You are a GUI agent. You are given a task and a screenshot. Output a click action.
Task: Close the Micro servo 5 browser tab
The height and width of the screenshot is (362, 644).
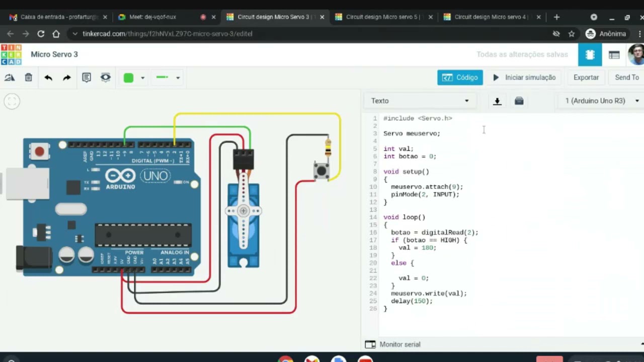(x=431, y=17)
